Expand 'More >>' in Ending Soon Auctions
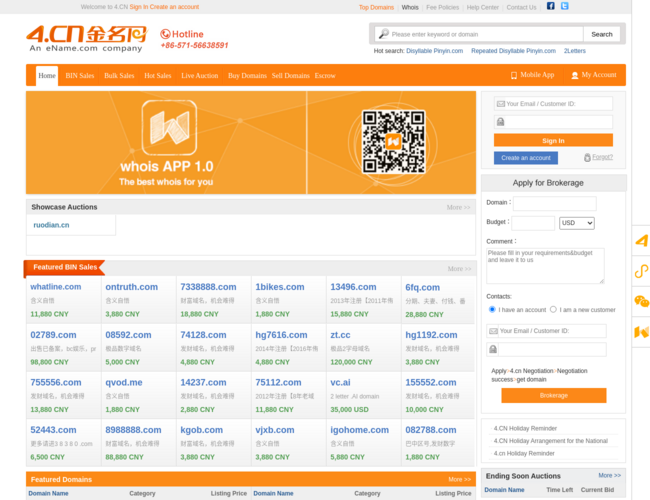The height and width of the screenshot is (500, 650). click(x=609, y=476)
